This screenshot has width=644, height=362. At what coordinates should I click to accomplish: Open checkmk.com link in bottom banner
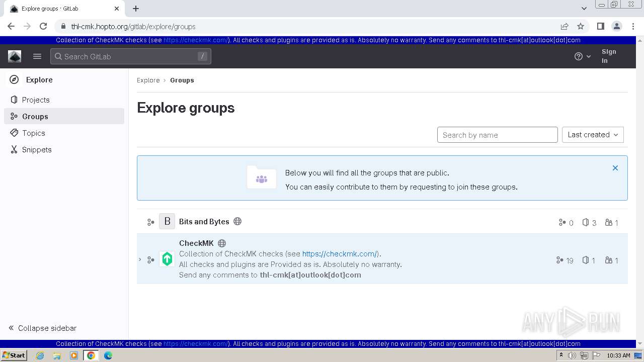[196, 344]
